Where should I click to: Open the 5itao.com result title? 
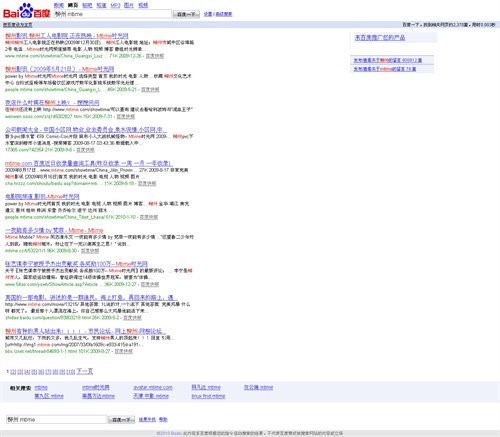[x=76, y=264]
